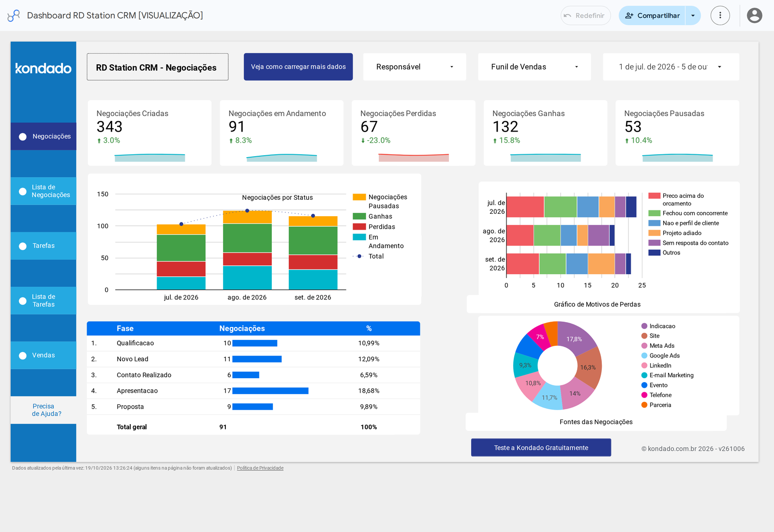Click ago. de 2026 stacked bar column
The width and height of the screenshot is (774, 532).
247,250
